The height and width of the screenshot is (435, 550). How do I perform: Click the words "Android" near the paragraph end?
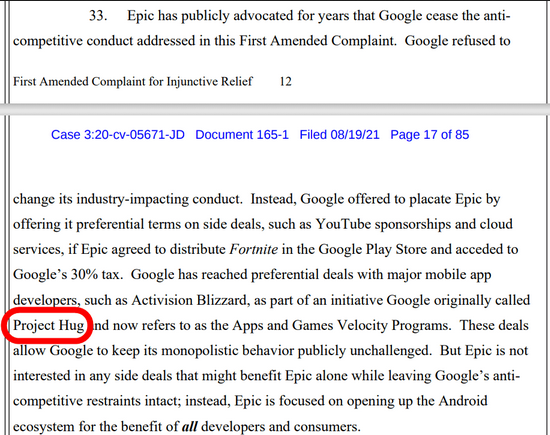click(x=463, y=401)
